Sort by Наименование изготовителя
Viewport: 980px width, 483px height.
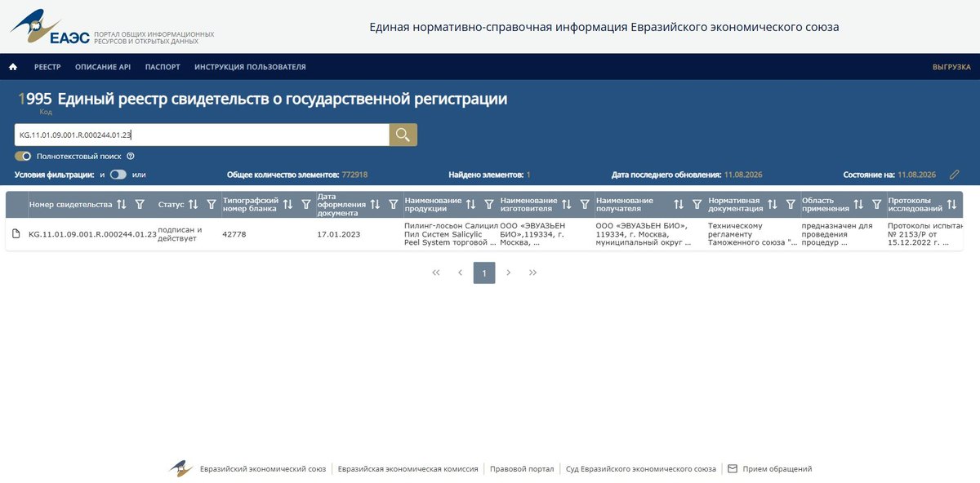pyautogui.click(x=566, y=205)
